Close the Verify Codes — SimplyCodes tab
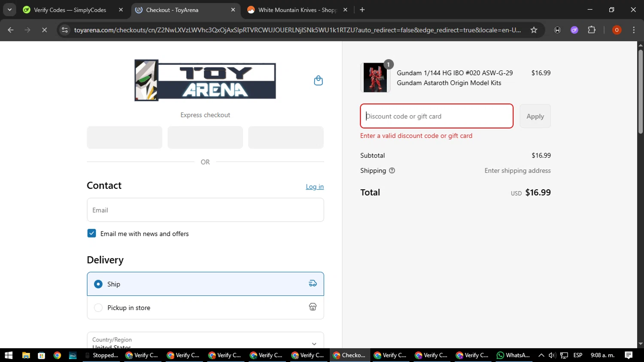 pyautogui.click(x=121, y=10)
